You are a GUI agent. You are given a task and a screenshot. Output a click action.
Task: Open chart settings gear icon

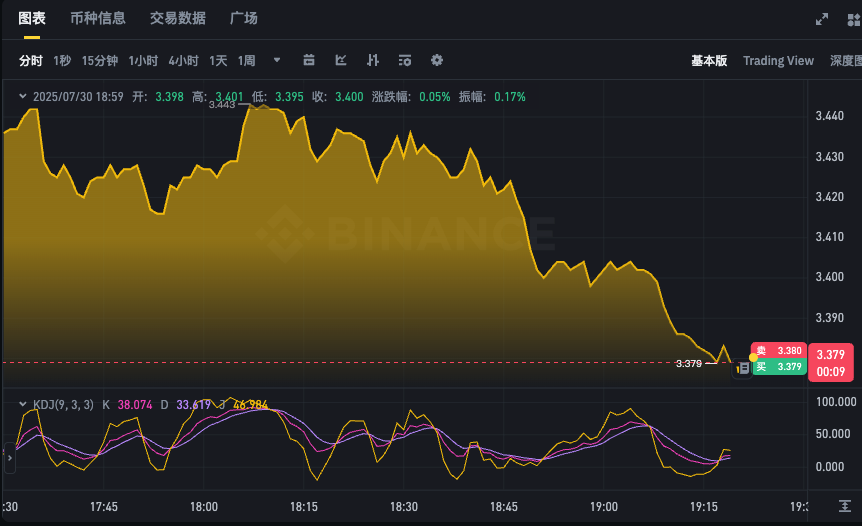[437, 60]
